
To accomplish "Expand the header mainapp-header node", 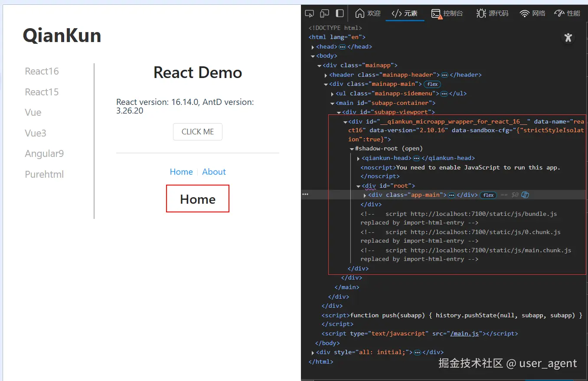I will 326,75.
